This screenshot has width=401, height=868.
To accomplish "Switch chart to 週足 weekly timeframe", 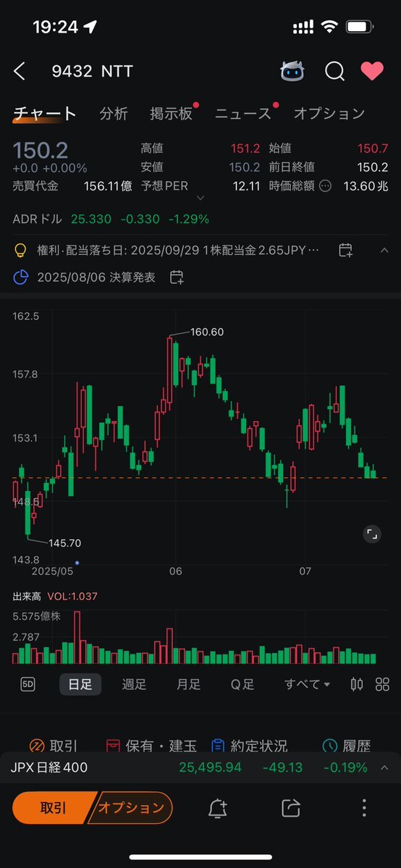I will [x=134, y=684].
